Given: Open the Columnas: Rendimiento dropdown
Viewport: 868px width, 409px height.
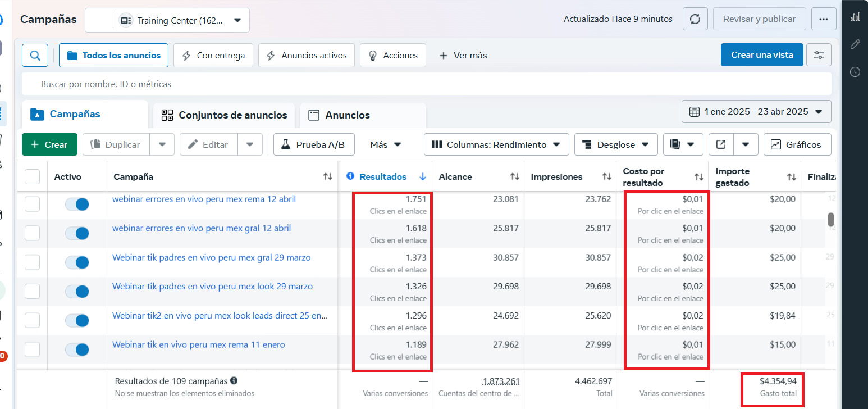Looking at the screenshot, I should [x=496, y=144].
